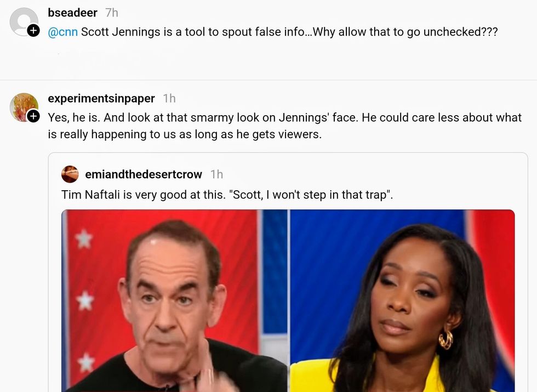537x392 pixels.
Task: Open the left image of man in black shirt
Action: [x=175, y=300]
